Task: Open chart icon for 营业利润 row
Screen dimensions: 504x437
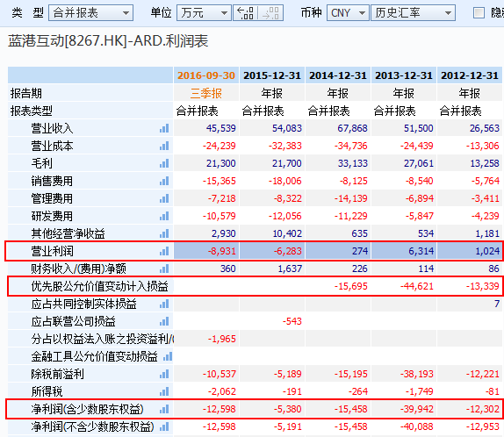Action: tap(164, 251)
